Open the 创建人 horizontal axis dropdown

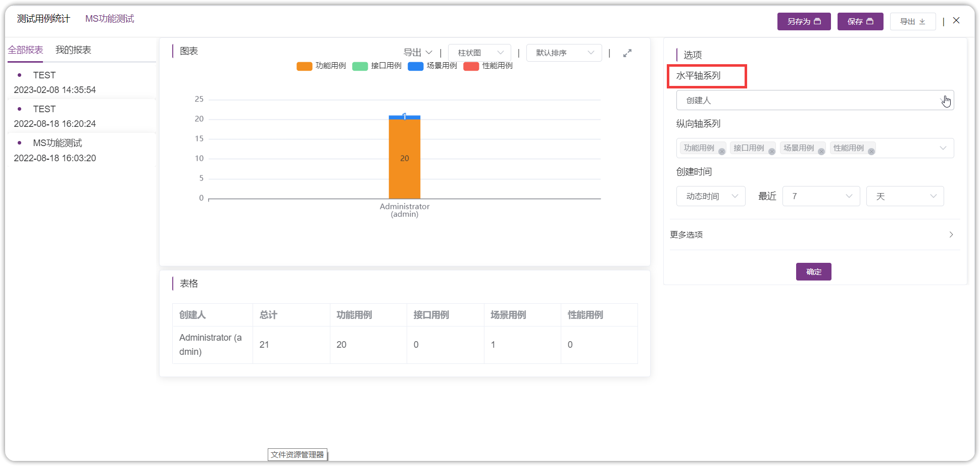[x=815, y=100]
